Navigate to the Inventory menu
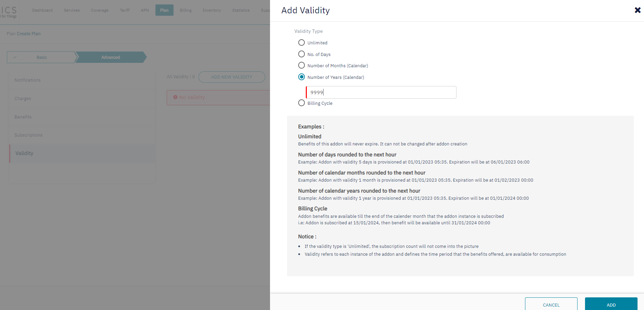This screenshot has height=310, width=644. pyautogui.click(x=212, y=10)
